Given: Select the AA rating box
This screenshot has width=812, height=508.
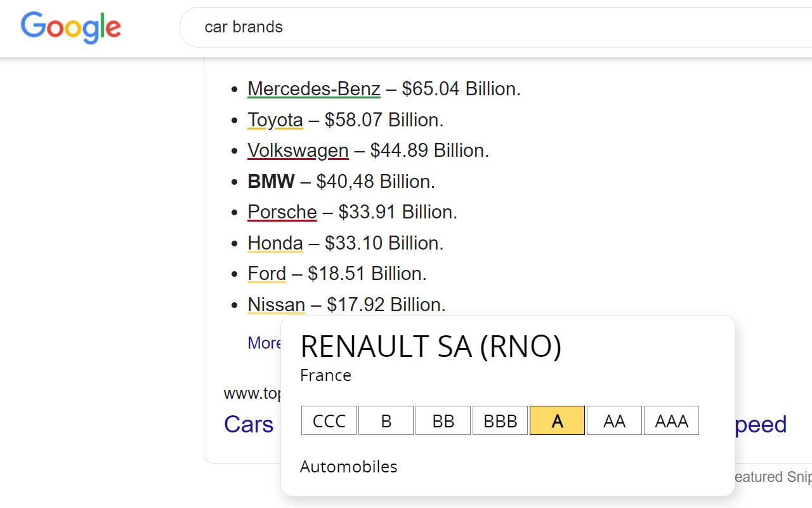Looking at the screenshot, I should [615, 421].
